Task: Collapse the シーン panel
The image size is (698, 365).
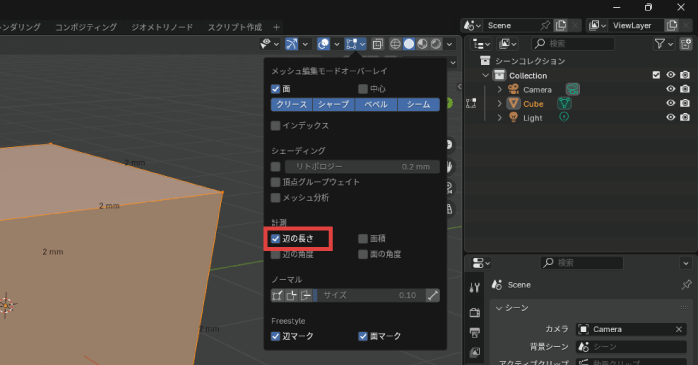Action: pyautogui.click(x=499, y=308)
